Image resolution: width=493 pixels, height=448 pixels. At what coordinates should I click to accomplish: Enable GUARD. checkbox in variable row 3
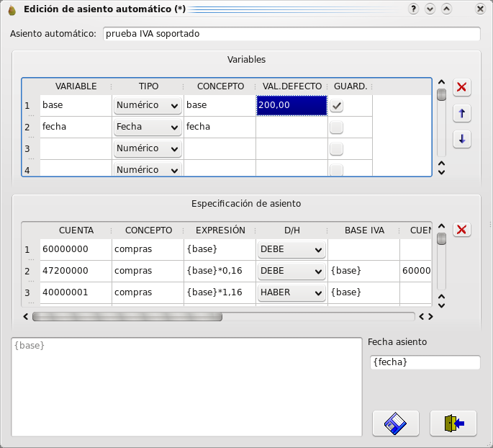pos(336,149)
